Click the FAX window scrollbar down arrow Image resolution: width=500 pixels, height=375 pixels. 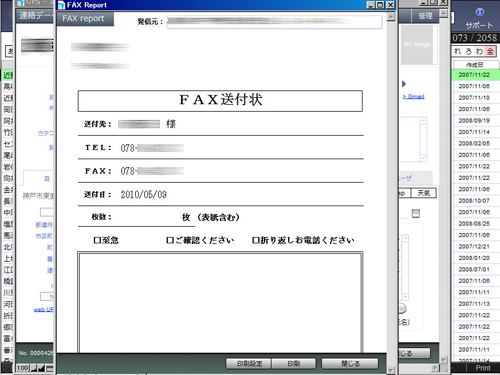click(x=391, y=370)
